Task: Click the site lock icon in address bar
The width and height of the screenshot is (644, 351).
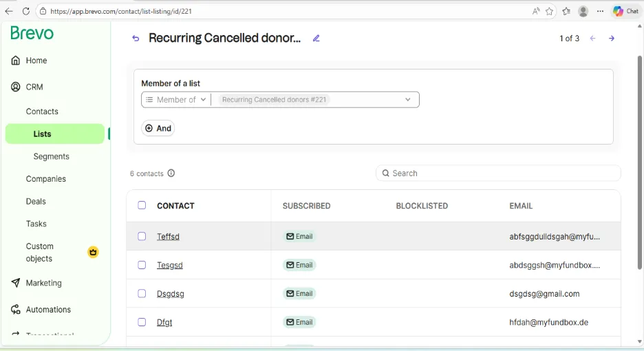Action: (x=43, y=12)
